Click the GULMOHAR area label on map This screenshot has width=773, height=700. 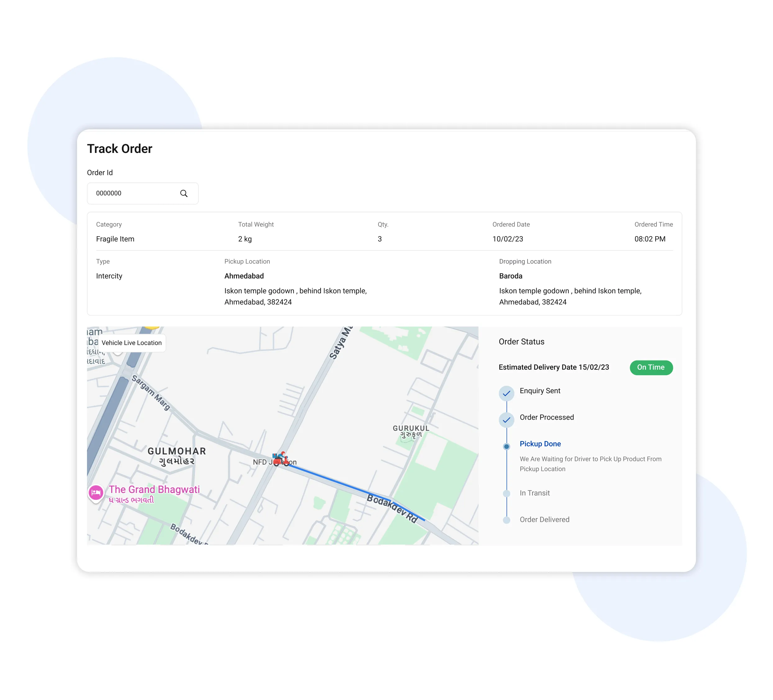177,451
